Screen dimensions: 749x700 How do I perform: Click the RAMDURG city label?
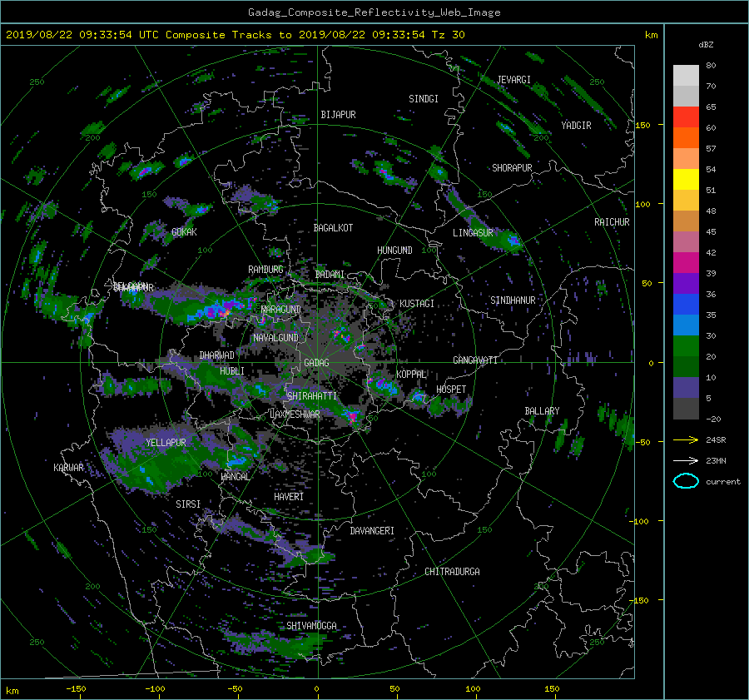point(265,270)
